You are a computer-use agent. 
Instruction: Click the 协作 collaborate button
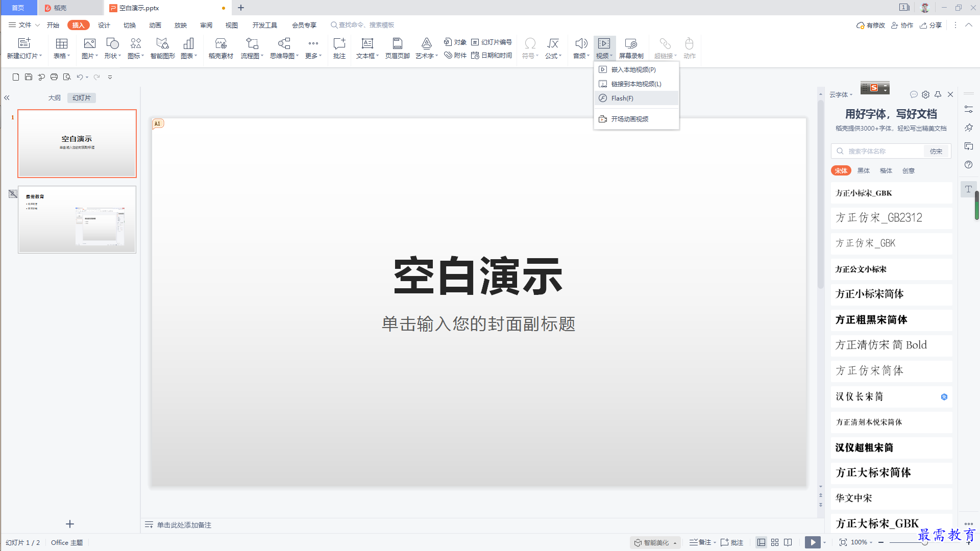pos(902,25)
